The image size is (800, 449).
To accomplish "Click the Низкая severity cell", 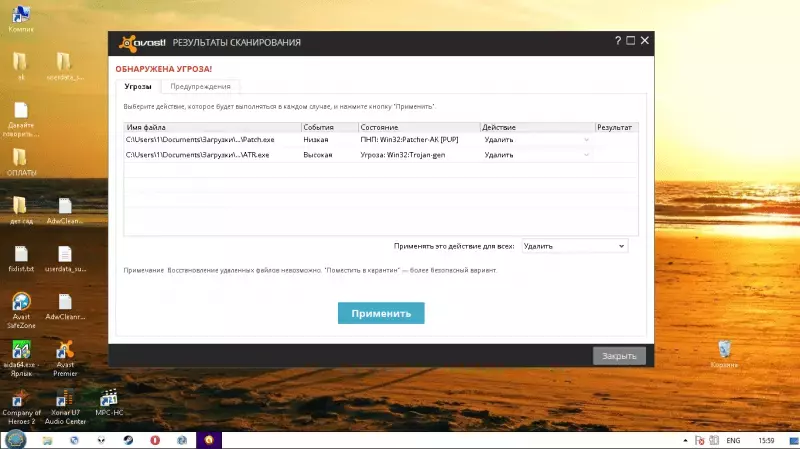I will [316, 140].
